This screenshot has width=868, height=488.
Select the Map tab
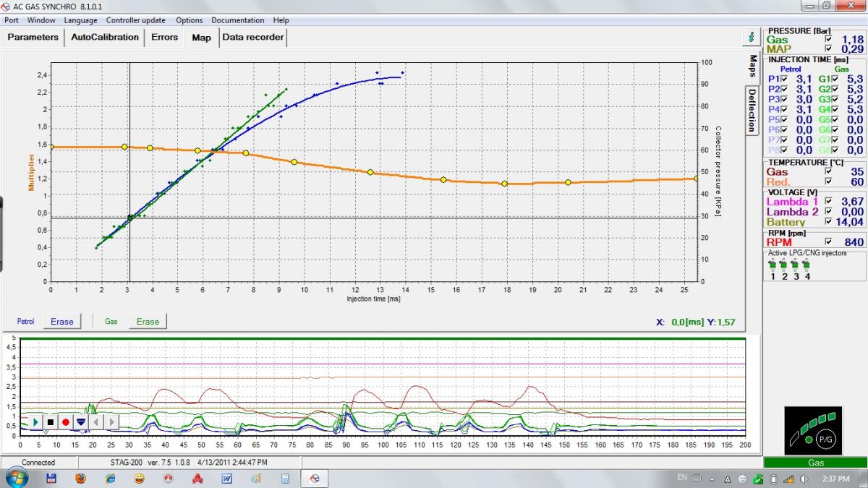[x=202, y=38]
